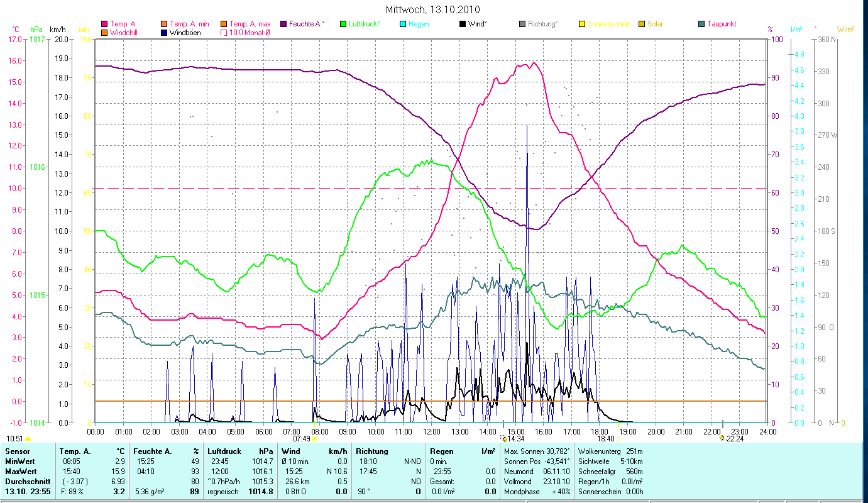
Task: Click the '12:00' tick on the time axis
Action: (x=431, y=431)
